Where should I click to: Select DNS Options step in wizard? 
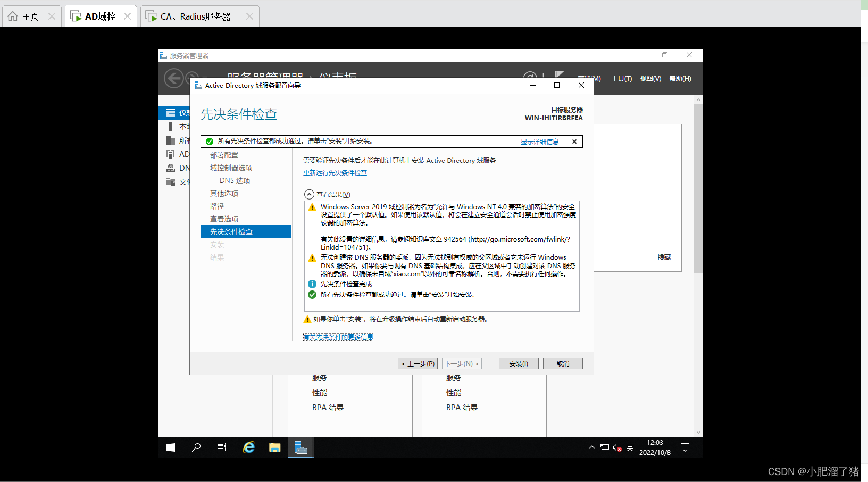tap(235, 180)
